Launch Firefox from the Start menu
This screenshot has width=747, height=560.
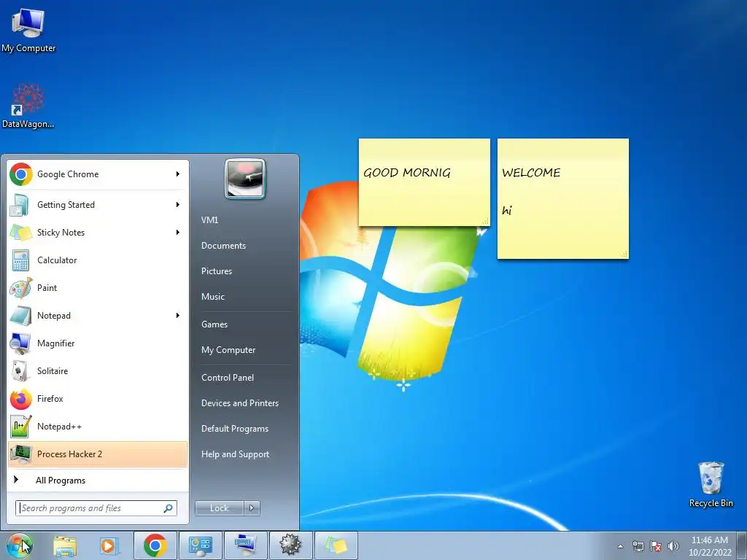(x=98, y=399)
